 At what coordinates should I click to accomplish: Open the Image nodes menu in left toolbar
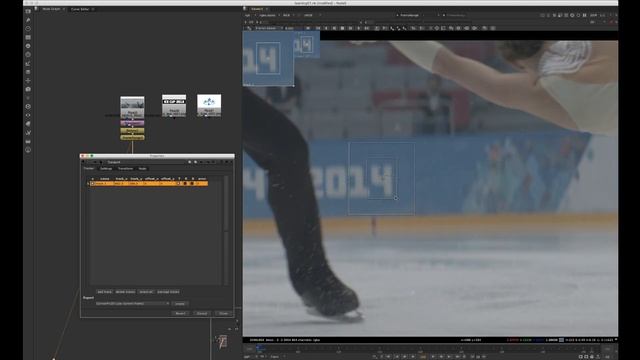click(28, 11)
